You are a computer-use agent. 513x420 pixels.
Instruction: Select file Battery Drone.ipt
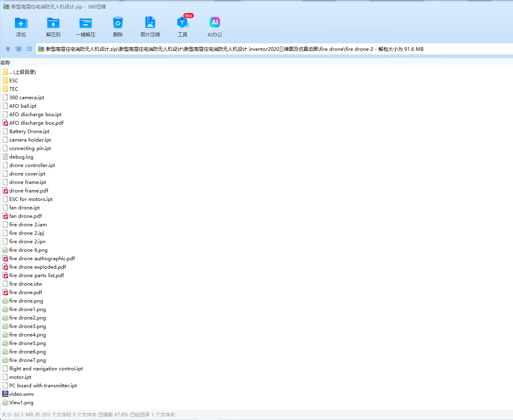[x=26, y=131]
